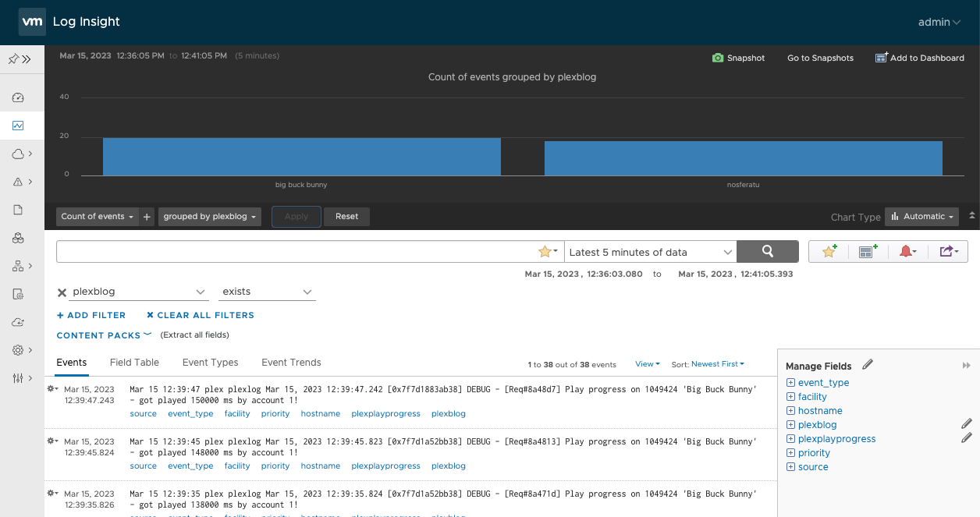Open Chart Type Automatic dropdown
The image size is (980, 517).
(921, 217)
